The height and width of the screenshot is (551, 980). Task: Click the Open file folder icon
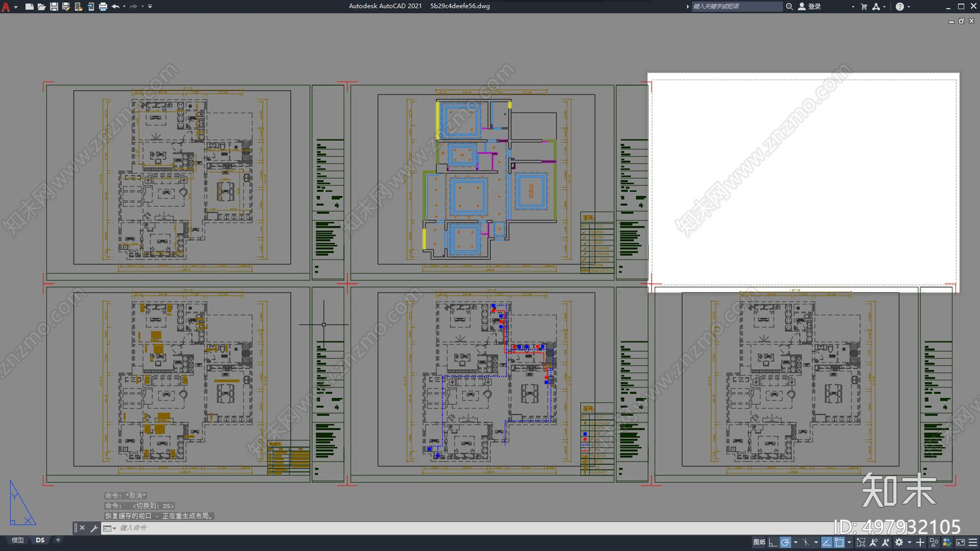(41, 7)
